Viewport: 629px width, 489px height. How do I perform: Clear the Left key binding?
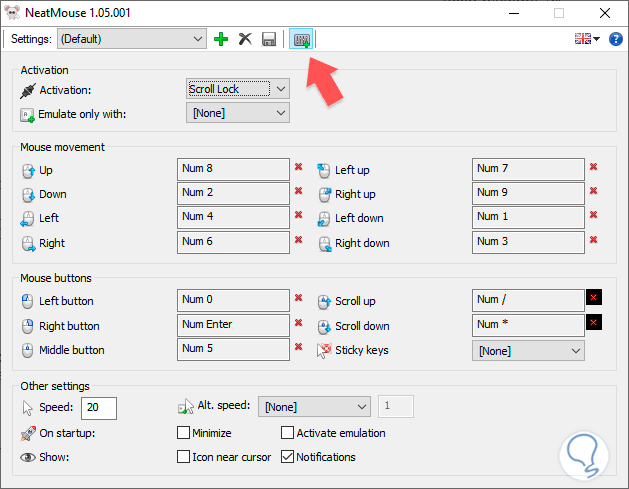point(298,215)
